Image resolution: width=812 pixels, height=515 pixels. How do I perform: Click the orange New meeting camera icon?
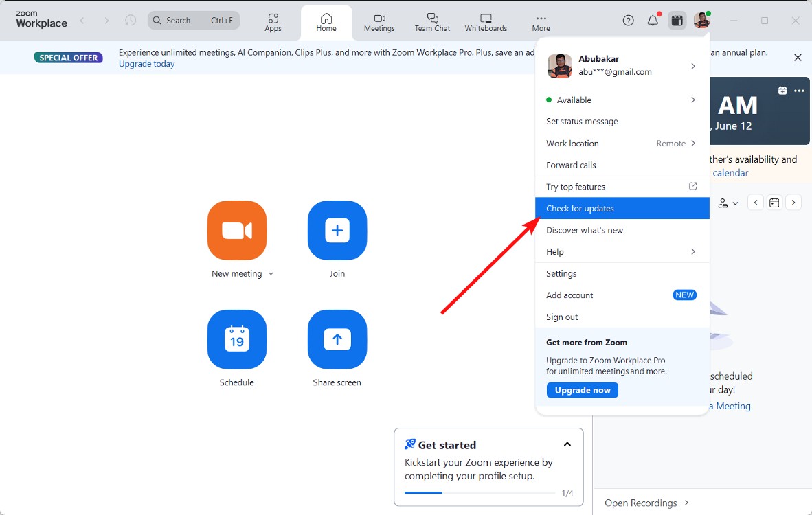[237, 231]
